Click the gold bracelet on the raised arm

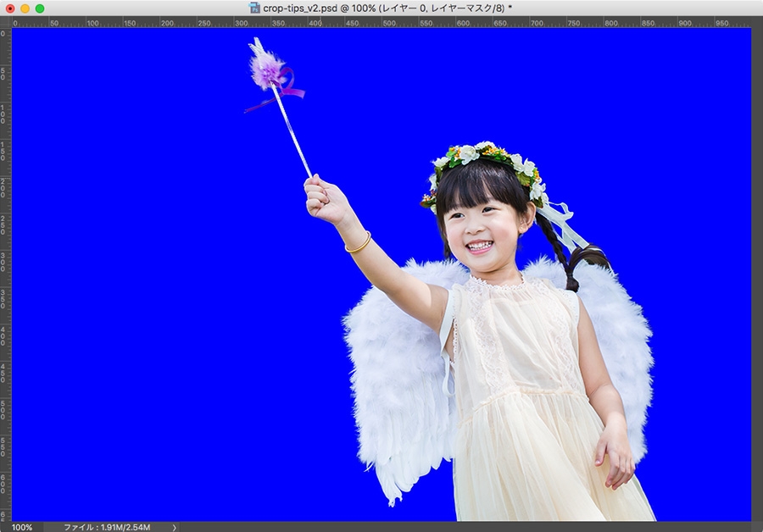[x=359, y=242]
